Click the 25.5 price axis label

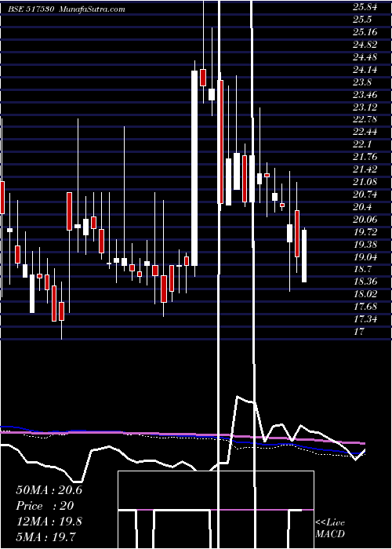(362, 20)
